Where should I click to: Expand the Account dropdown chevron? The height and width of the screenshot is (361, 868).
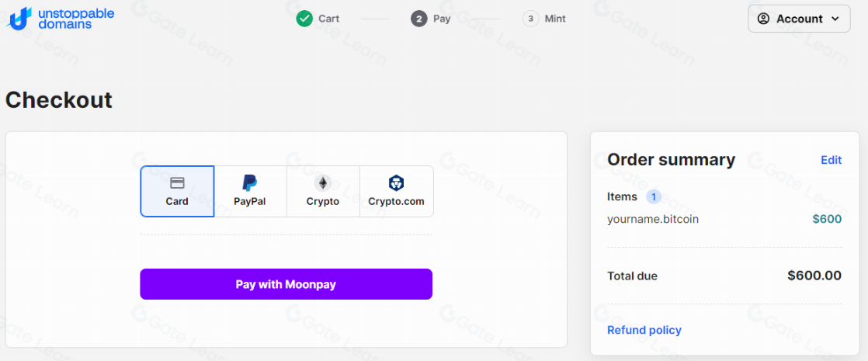tap(835, 19)
